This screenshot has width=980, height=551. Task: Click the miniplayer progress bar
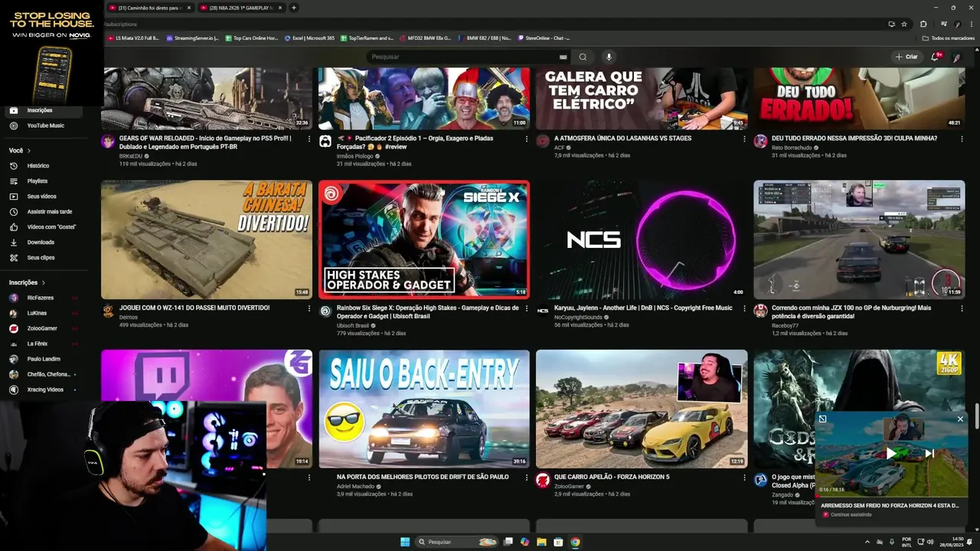pyautogui.click(x=891, y=497)
